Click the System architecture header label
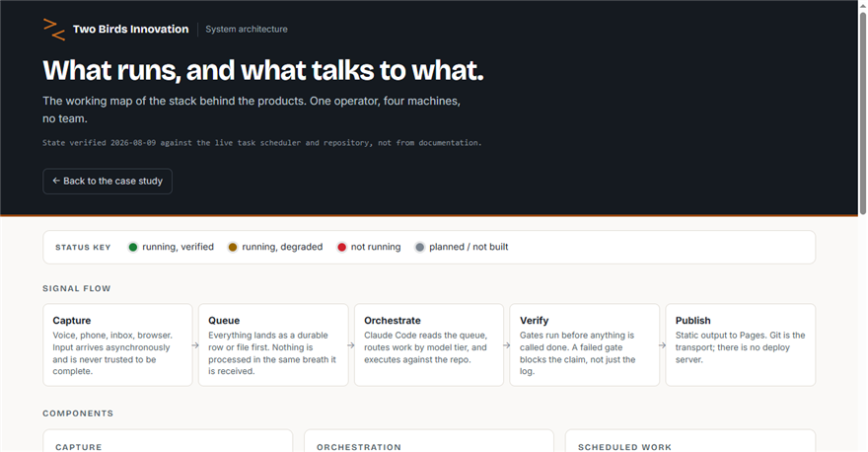 pos(247,30)
